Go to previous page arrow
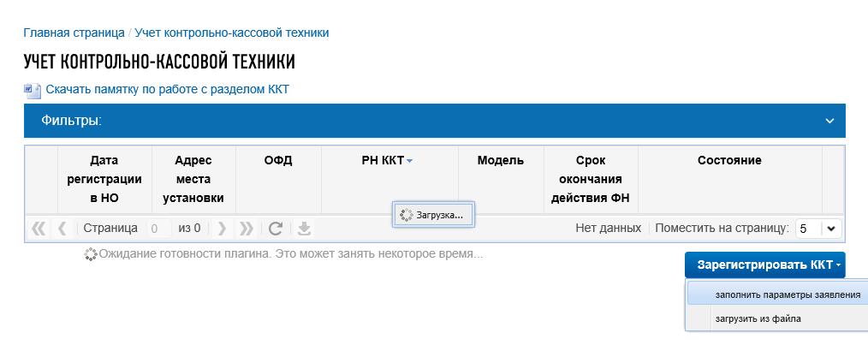 click(62, 228)
